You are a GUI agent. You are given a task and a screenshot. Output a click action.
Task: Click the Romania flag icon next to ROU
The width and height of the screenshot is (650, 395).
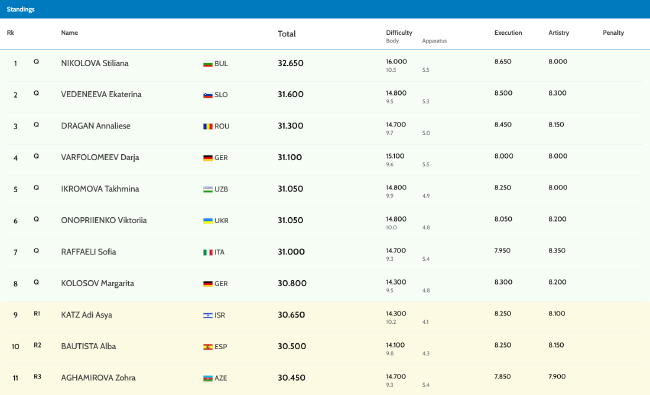[208, 126]
